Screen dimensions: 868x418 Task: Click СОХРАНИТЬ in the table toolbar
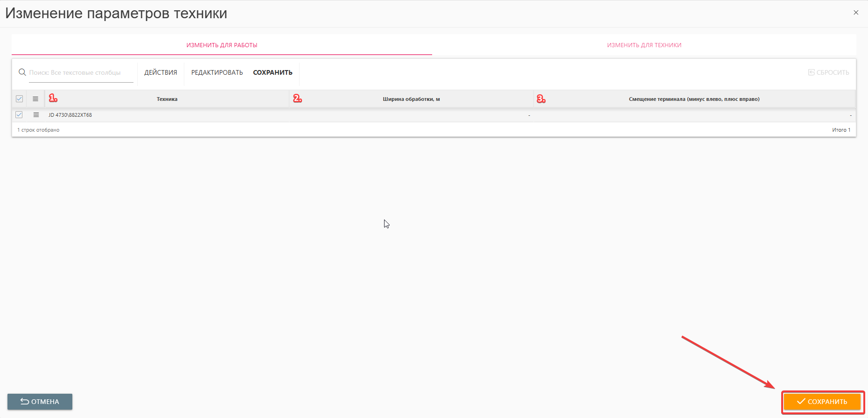273,73
